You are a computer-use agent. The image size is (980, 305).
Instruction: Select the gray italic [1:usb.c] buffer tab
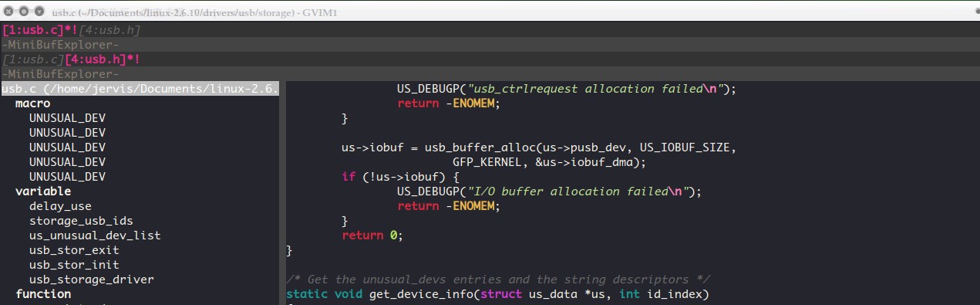(x=33, y=59)
